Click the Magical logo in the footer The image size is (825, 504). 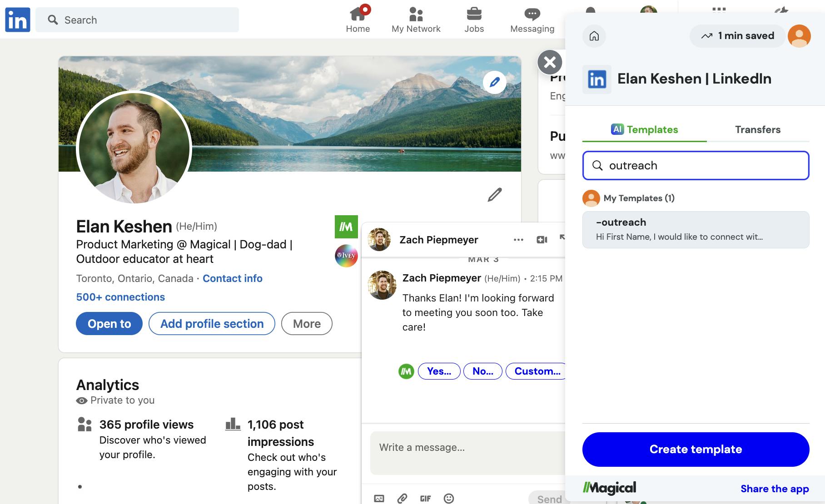coord(610,488)
